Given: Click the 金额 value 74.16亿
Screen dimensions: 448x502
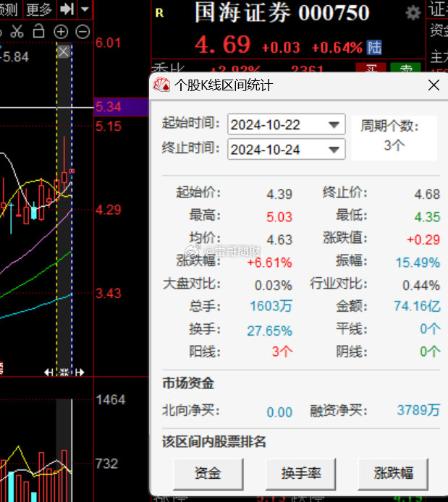Looking at the screenshot, I should click(x=418, y=306).
